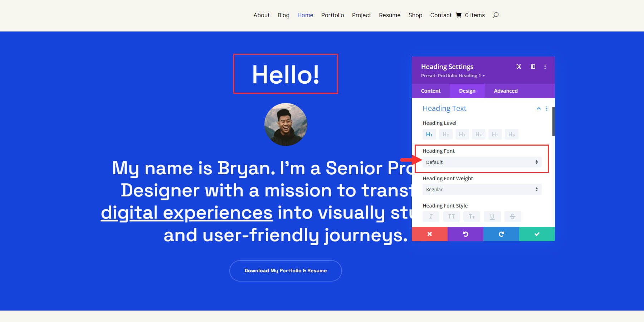The image size is (644, 322).
Task: Collapse the Heading Text section
Action: [x=538, y=108]
